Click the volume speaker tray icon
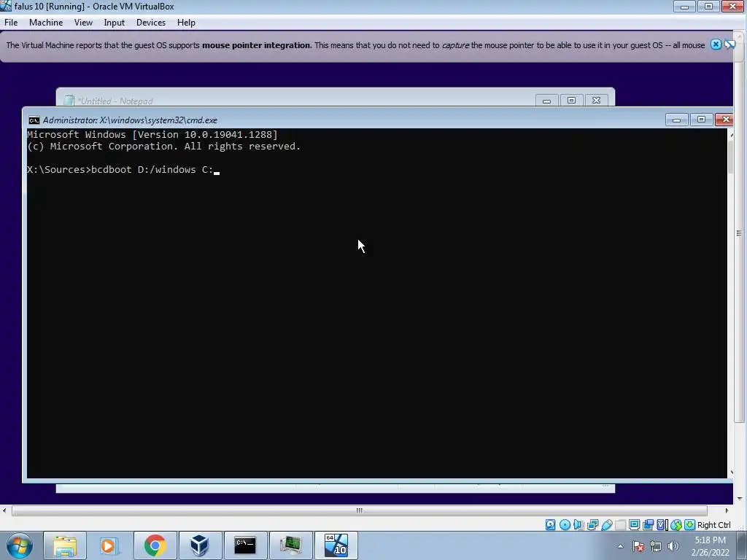747x560 pixels. 673,546
